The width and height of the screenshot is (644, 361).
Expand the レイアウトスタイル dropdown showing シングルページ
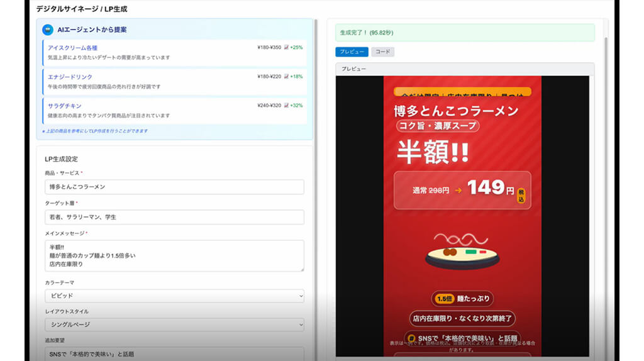(x=174, y=325)
